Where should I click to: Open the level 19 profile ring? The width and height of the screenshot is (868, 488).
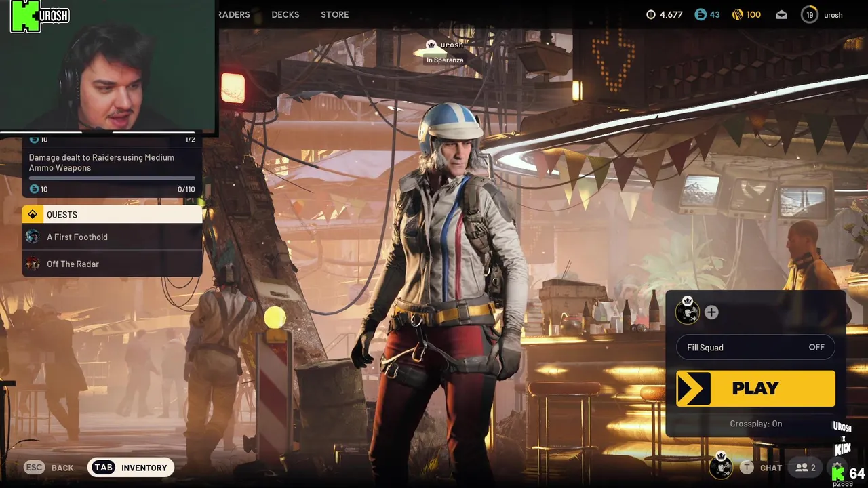pyautogui.click(x=810, y=14)
